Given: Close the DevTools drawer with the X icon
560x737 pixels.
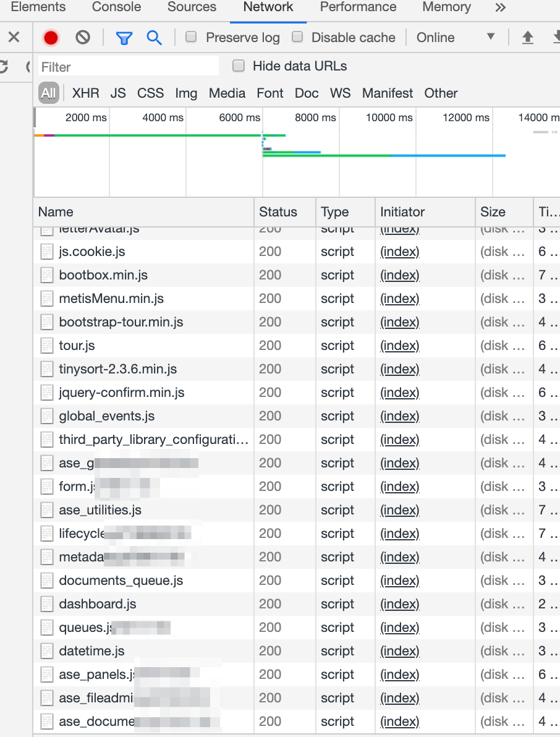Looking at the screenshot, I should (14, 38).
